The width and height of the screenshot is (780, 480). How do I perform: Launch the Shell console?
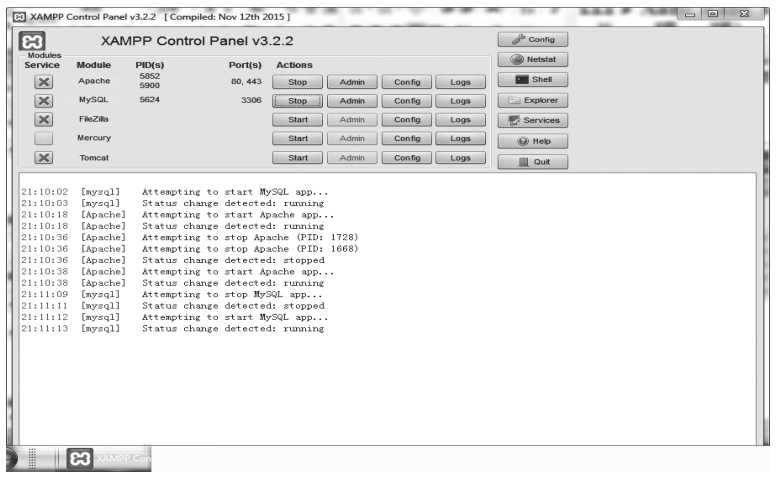533,80
